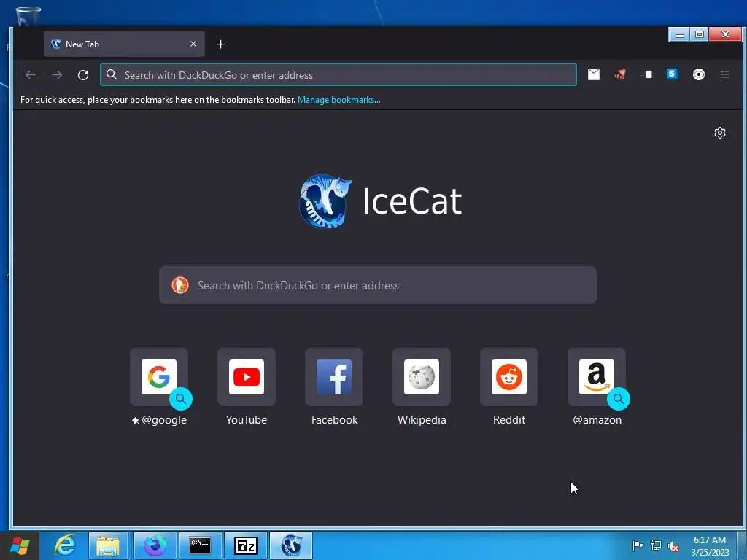Open the new tab page settings gear

pos(720,133)
